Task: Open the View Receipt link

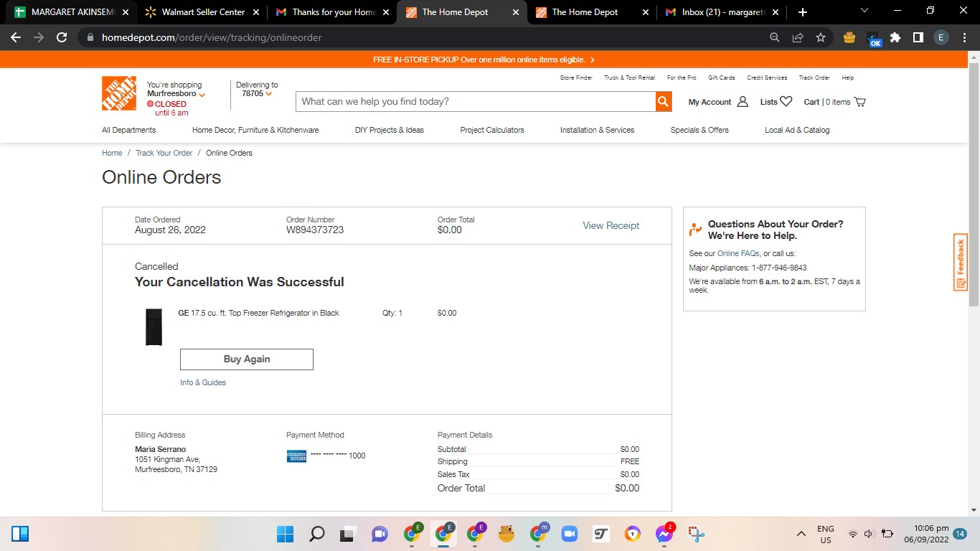Action: 611,225
